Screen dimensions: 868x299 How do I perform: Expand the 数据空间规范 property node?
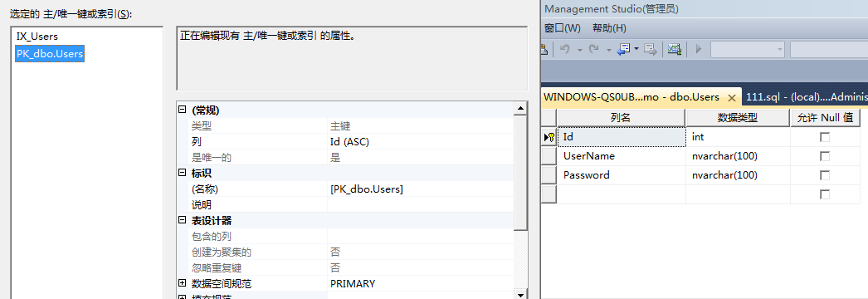[182, 283]
